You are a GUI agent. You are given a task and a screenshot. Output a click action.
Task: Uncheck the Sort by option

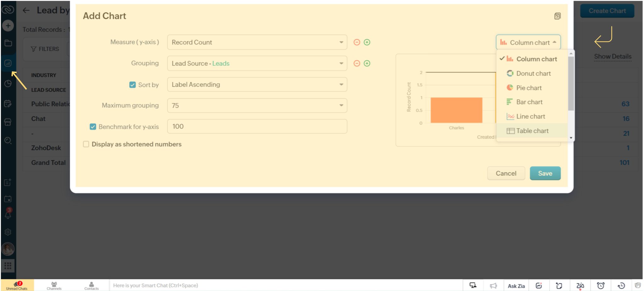click(x=132, y=84)
